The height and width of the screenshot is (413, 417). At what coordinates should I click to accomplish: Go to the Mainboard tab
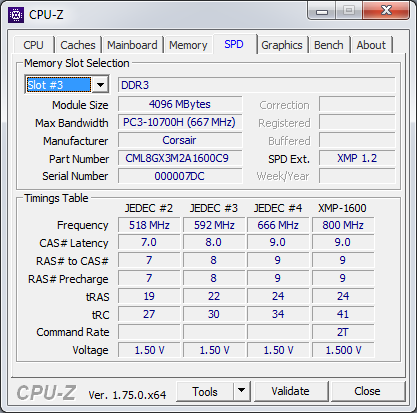pos(132,45)
